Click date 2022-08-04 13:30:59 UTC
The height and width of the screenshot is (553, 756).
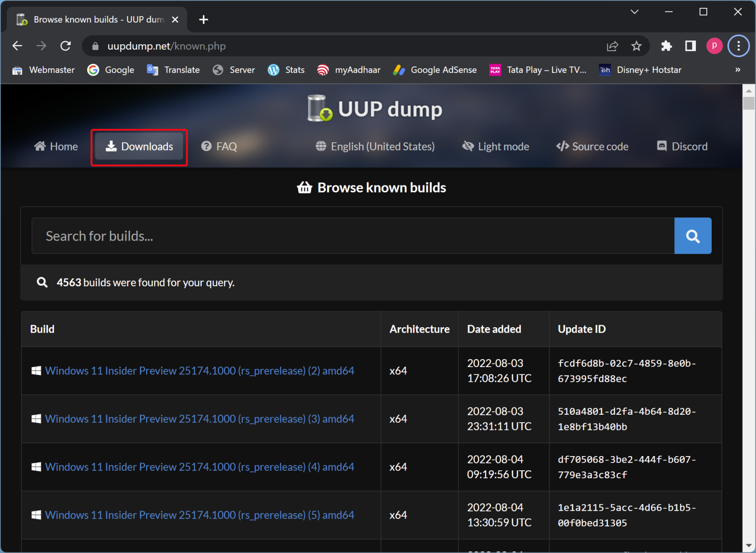pos(499,515)
